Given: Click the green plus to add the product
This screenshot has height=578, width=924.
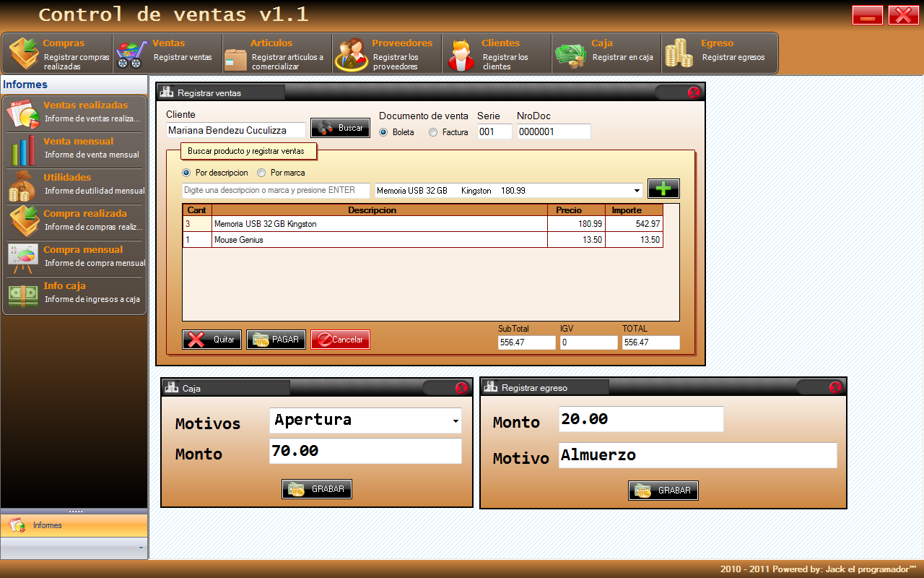Looking at the screenshot, I should click(663, 188).
